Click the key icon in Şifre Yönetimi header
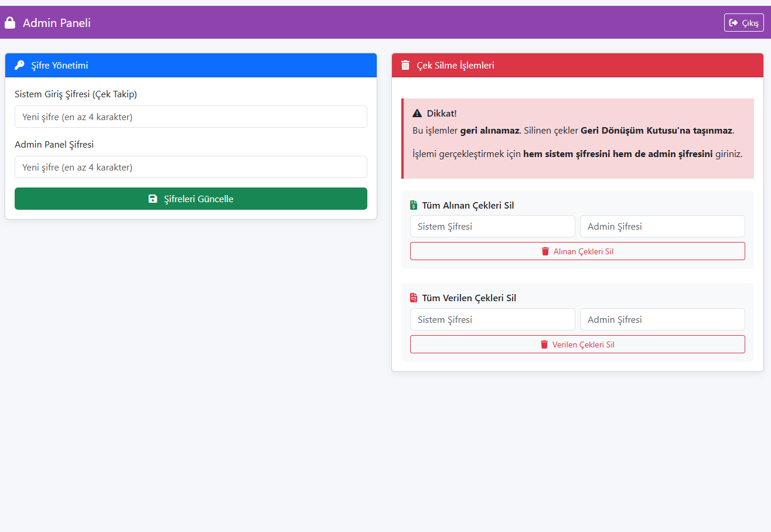Viewport: 771px width, 532px height. coord(19,65)
